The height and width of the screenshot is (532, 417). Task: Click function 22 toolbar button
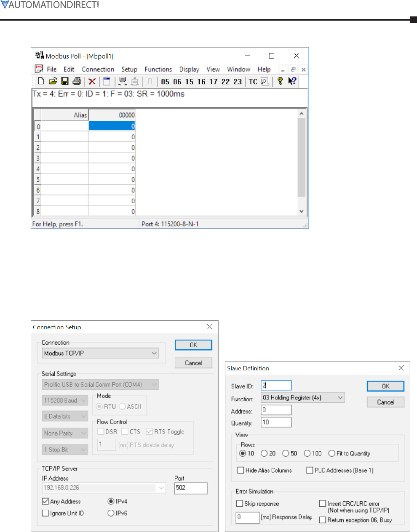tap(226, 82)
